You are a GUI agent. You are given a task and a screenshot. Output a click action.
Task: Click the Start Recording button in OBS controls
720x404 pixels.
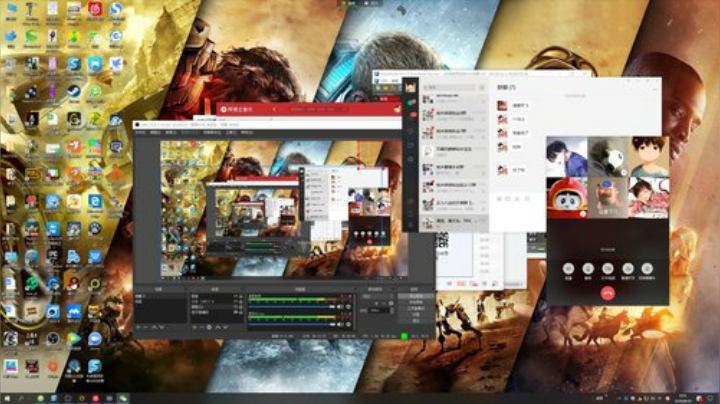415,303
